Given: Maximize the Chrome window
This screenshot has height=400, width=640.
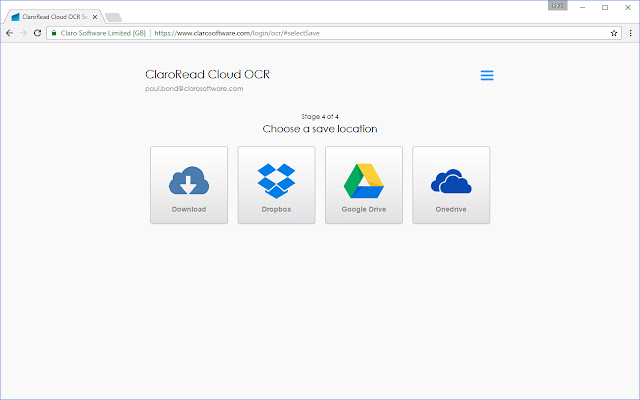Looking at the screenshot, I should tap(605, 7).
